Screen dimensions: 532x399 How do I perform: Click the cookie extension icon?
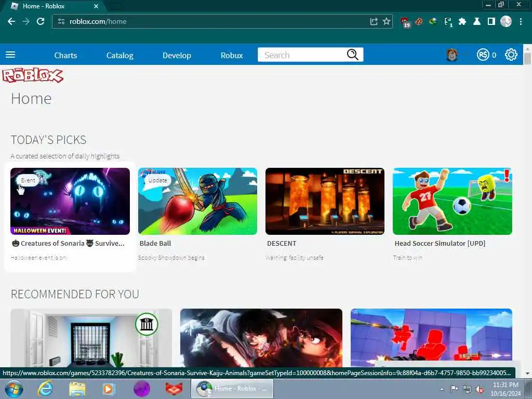[419, 21]
